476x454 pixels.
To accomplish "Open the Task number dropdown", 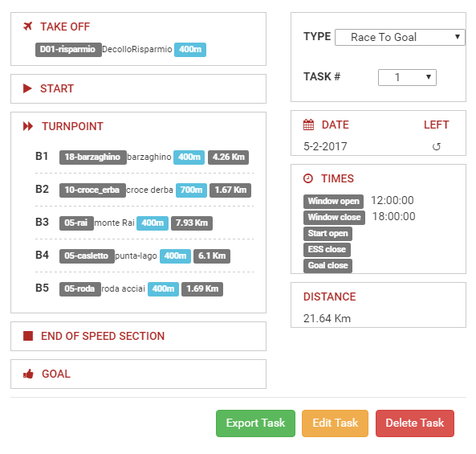I will pos(407,77).
